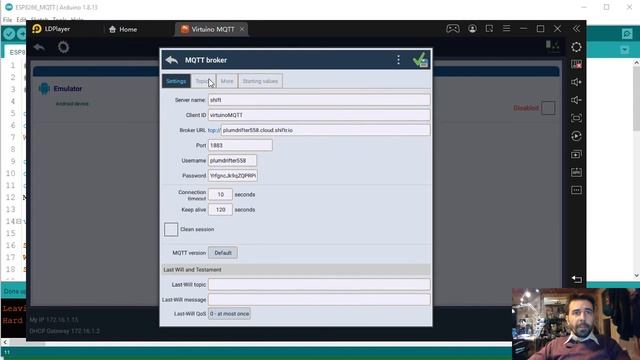Viewport: 640px width, 360px height.
Task: Click the Client ID field
Action: click(x=319, y=115)
